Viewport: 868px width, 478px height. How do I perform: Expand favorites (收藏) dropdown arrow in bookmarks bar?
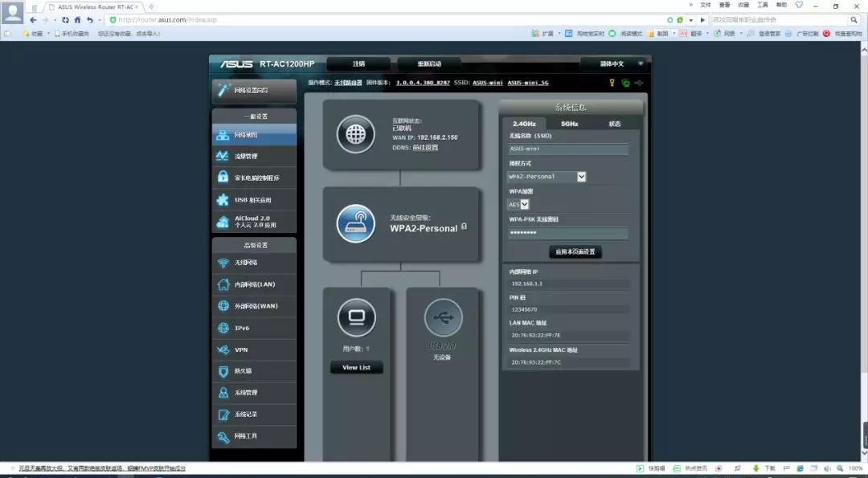point(48,34)
